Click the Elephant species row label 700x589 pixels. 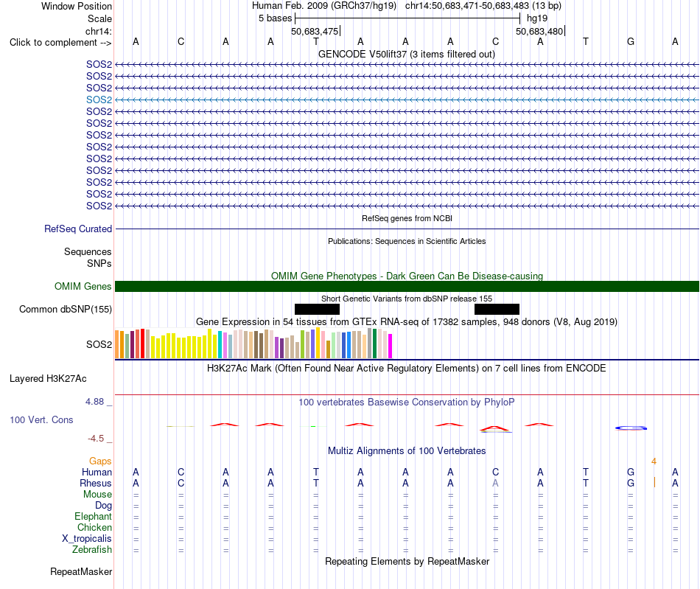(x=94, y=516)
